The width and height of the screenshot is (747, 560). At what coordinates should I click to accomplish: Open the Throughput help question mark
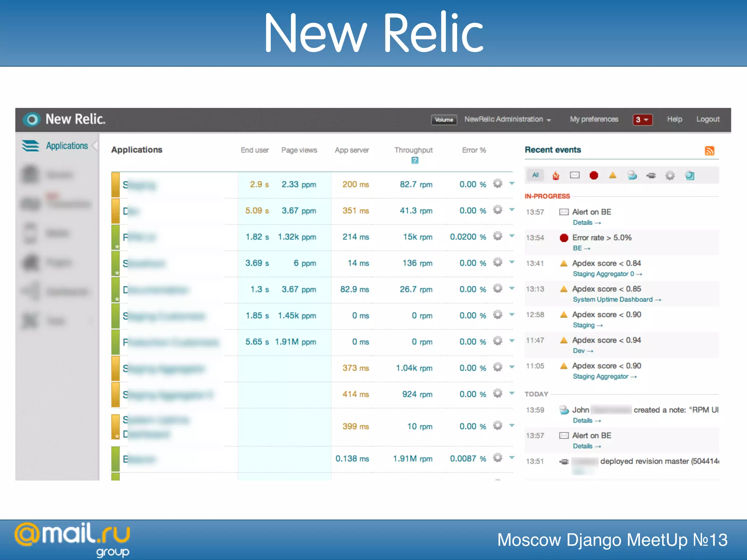tap(415, 160)
